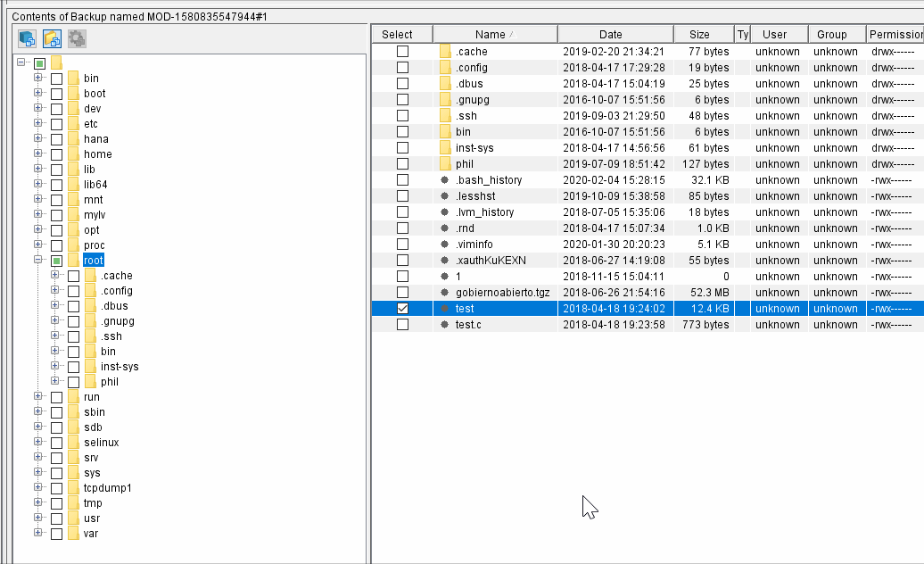The height and width of the screenshot is (564, 924).
Task: Expand the boot node in tree
Action: click(x=37, y=93)
